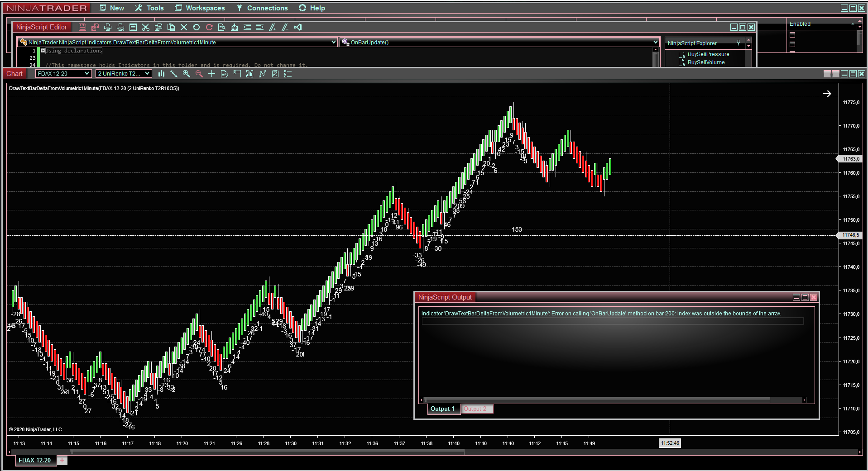Image resolution: width=868 pixels, height=471 pixels.
Task: Select BuySellVolume in NinjaScript Explorer
Action: click(x=706, y=62)
